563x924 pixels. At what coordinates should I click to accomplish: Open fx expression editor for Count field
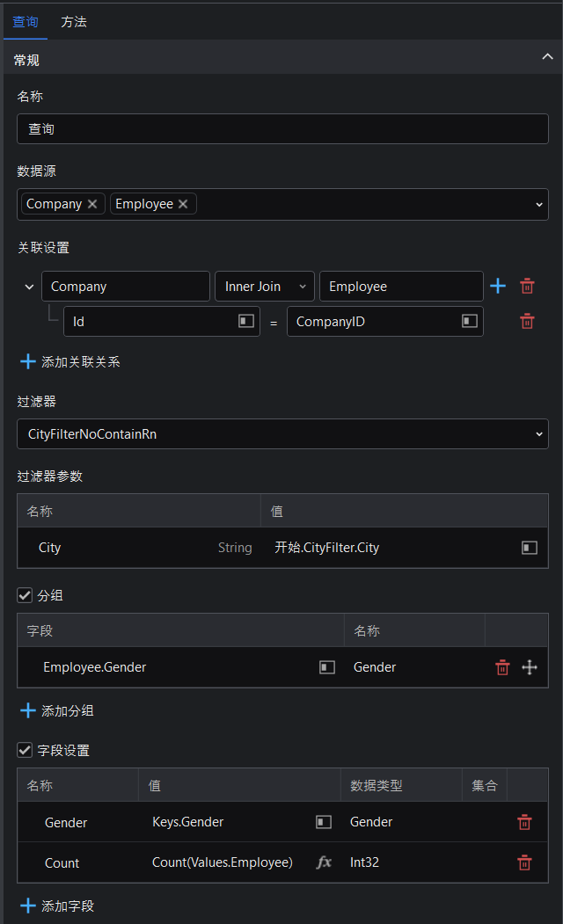[x=324, y=862]
